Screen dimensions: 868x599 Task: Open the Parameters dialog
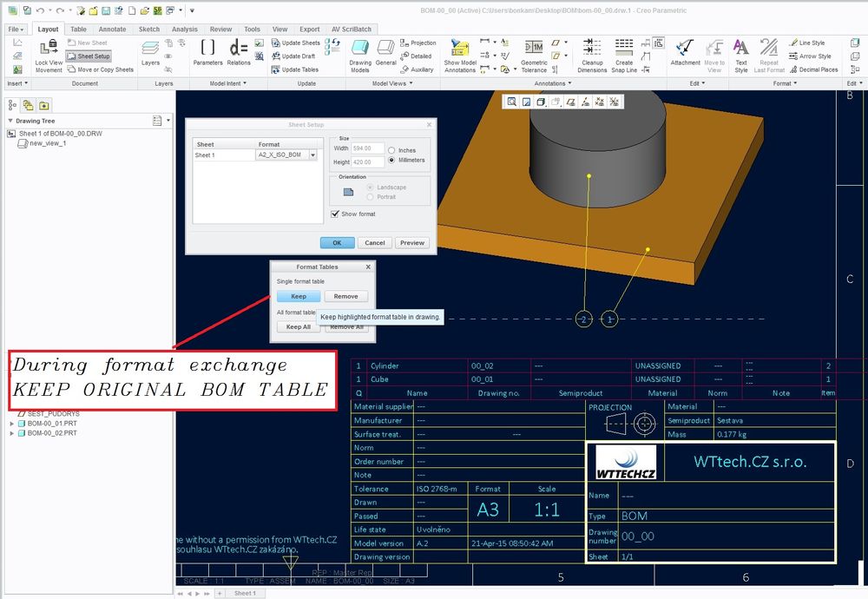coord(207,53)
